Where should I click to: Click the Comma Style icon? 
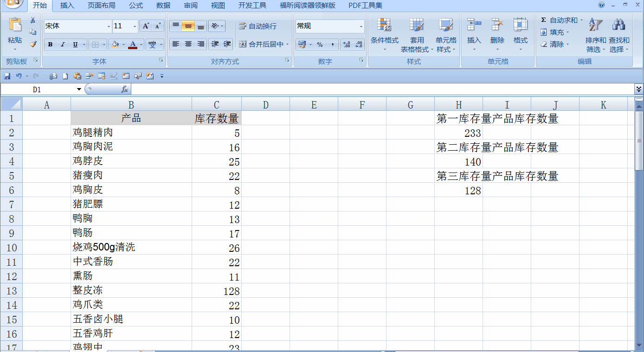tap(332, 45)
